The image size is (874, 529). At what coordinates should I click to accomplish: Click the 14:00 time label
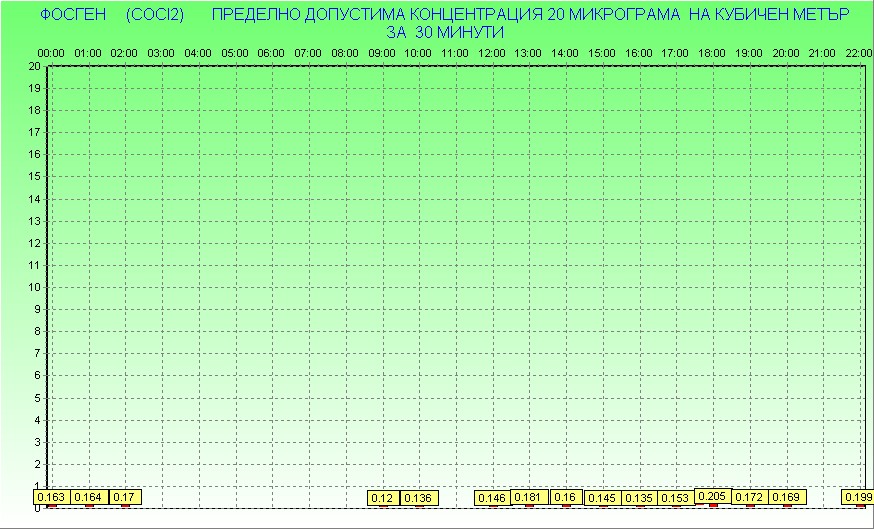point(565,53)
